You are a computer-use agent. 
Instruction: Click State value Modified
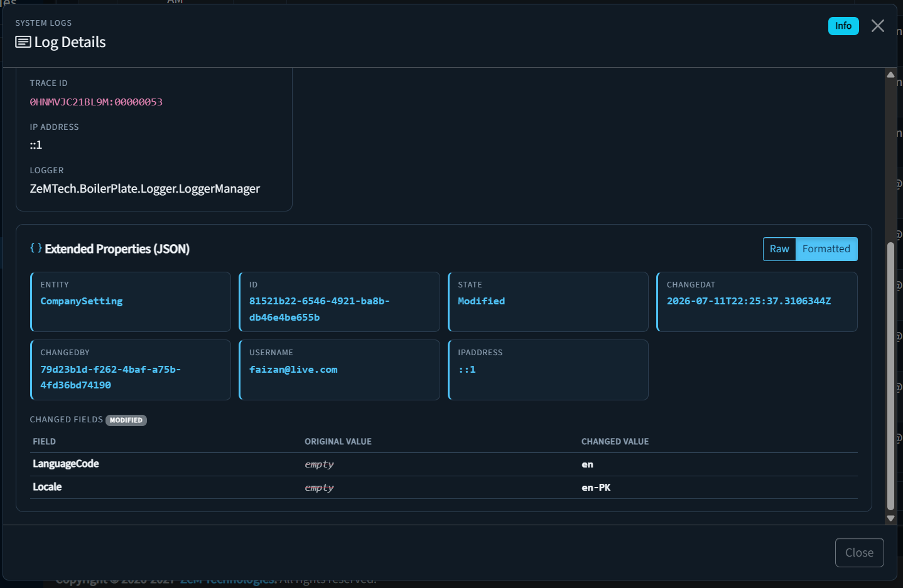tap(481, 301)
